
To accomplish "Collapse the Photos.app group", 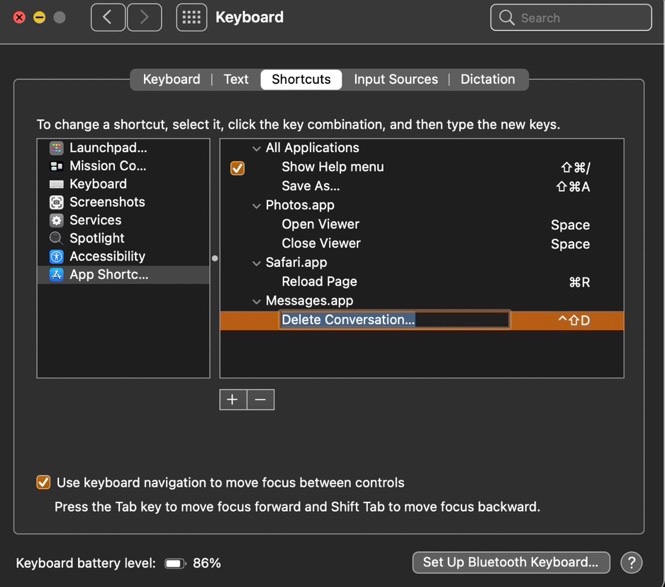I will (x=256, y=206).
